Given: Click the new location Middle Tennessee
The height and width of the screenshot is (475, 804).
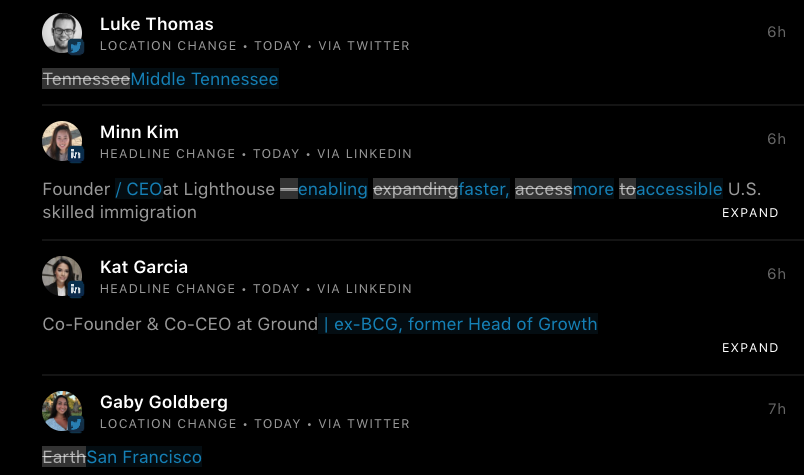Looking at the screenshot, I should click(x=205, y=79).
